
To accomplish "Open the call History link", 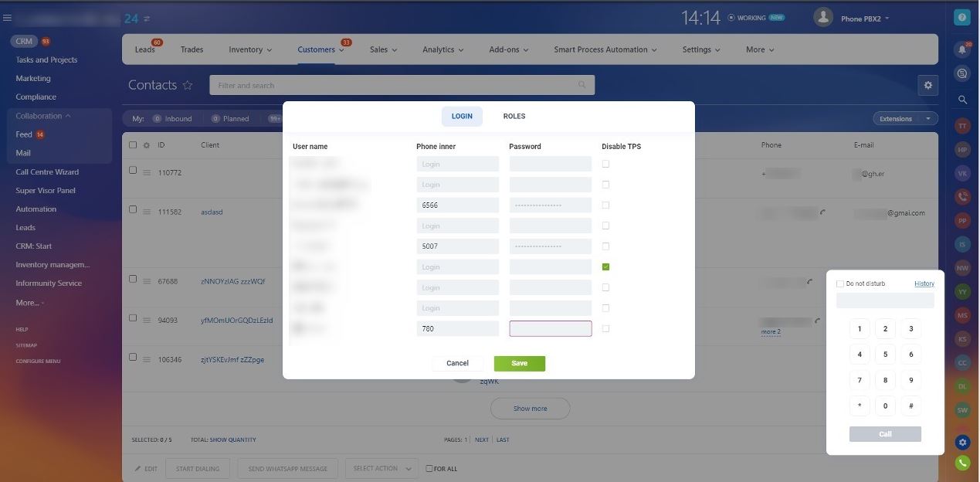I will coord(924,283).
